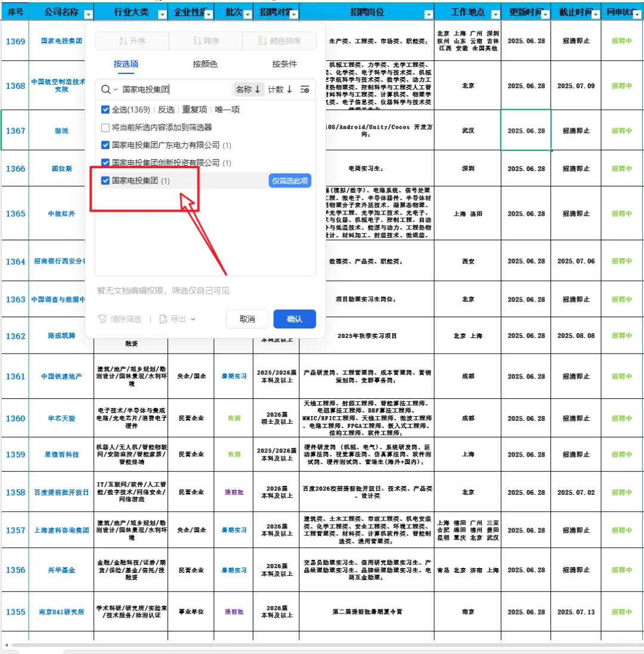644x654 pixels.
Task: Click company cell 中国铁建地产
Action: click(61, 376)
